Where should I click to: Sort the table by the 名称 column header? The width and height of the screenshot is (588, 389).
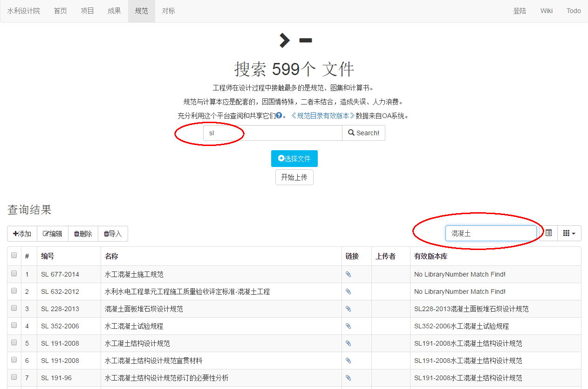tap(111, 256)
